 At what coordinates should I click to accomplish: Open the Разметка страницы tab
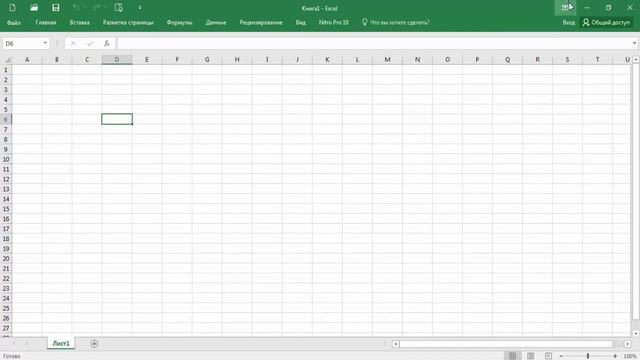[x=128, y=22]
